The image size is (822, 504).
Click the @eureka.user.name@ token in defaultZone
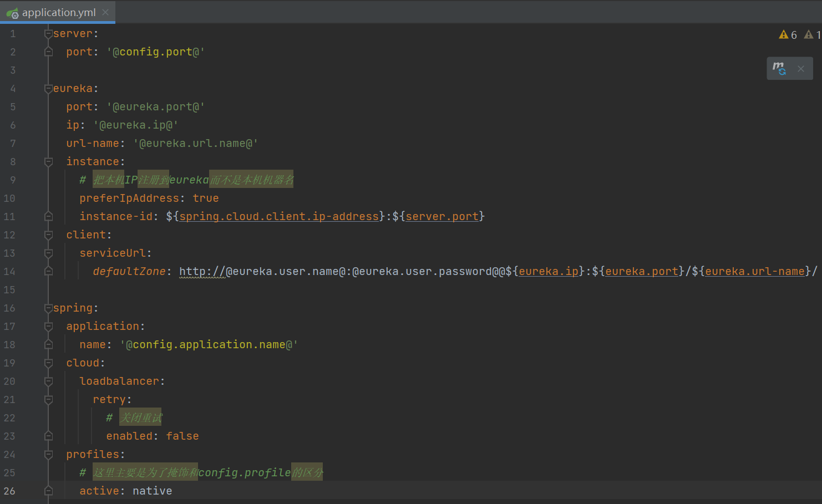(x=286, y=271)
